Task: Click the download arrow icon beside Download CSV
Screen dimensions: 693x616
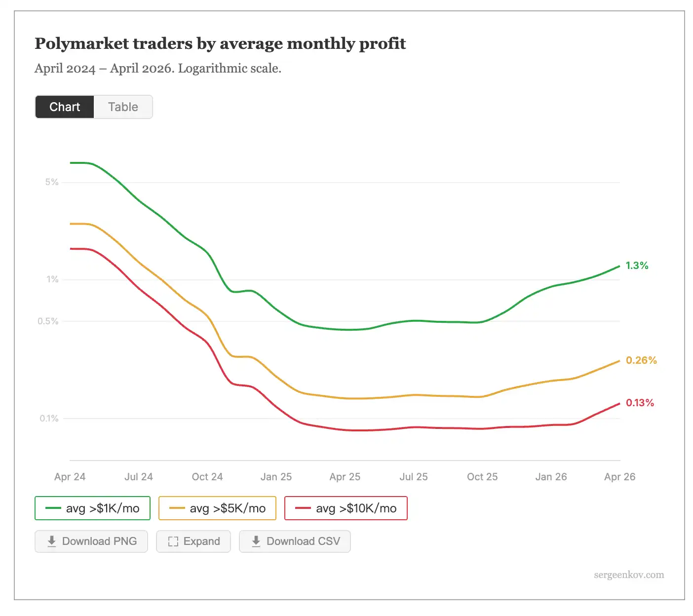Action: click(x=256, y=541)
